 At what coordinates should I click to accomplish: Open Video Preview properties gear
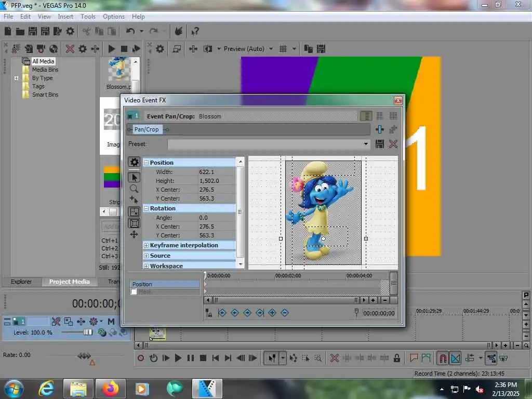160,49
